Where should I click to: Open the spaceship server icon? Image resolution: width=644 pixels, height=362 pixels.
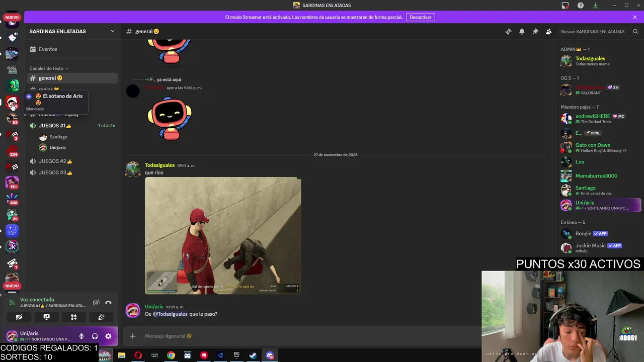[x=12, y=53]
